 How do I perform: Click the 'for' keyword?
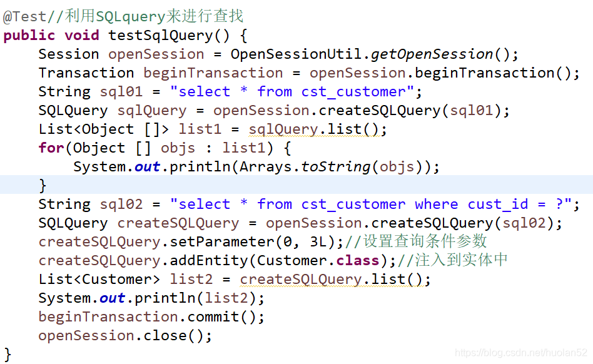(51, 148)
